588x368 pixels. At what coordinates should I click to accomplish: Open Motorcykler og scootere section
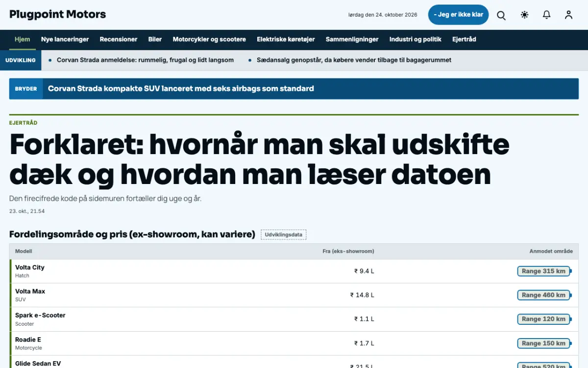coord(209,39)
